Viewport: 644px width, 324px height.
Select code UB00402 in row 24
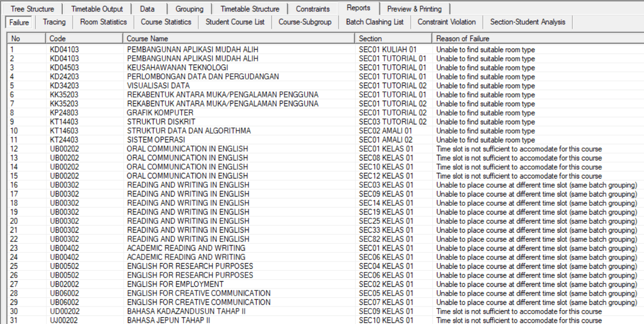[x=64, y=257]
